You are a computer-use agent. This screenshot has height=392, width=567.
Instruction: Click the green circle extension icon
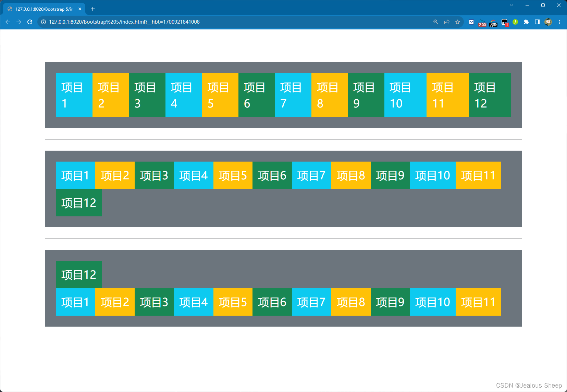point(515,22)
